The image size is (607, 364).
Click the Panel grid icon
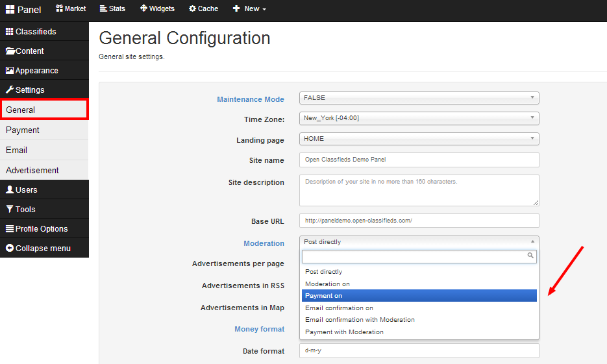coord(10,9)
